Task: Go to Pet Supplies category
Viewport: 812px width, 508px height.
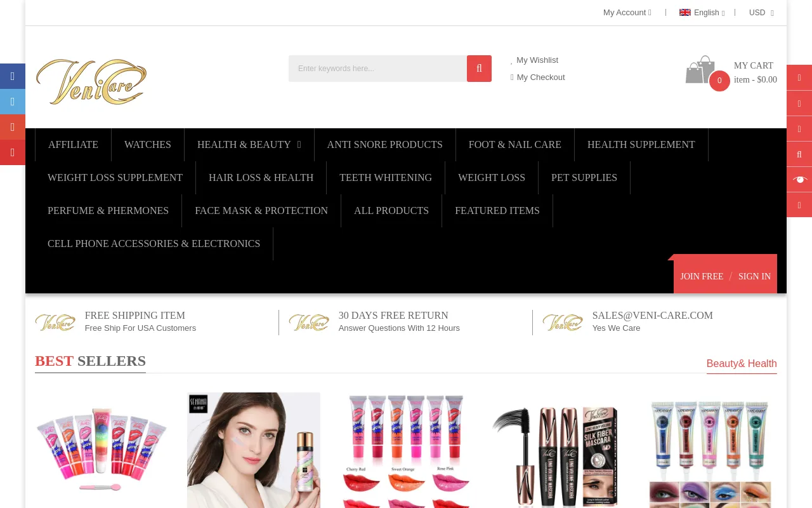Action: click(584, 178)
